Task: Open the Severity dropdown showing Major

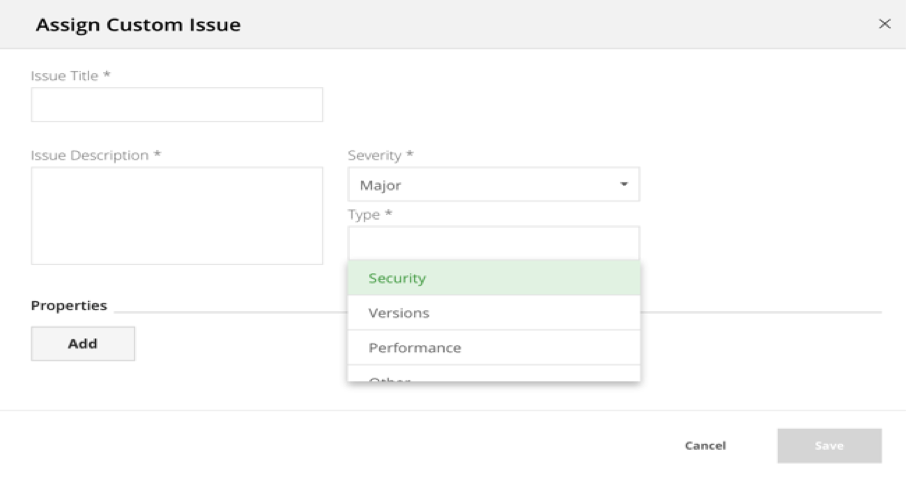Action: point(493,184)
